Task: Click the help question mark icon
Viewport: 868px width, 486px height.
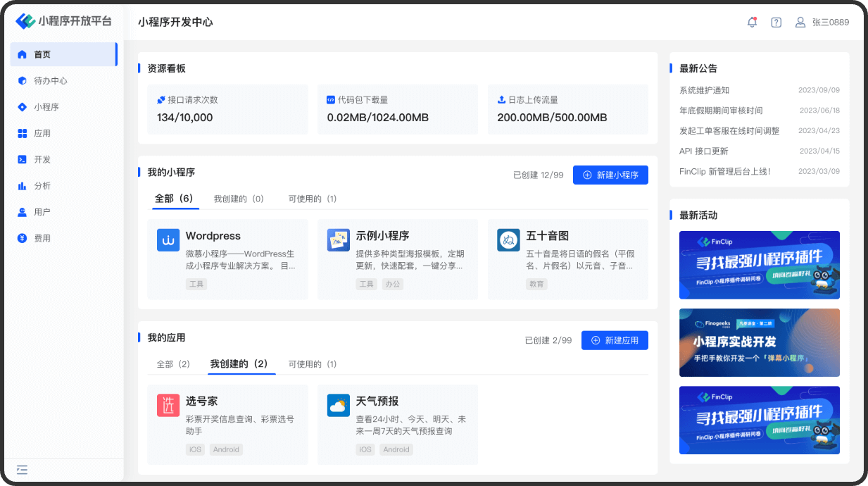Action: (x=776, y=22)
